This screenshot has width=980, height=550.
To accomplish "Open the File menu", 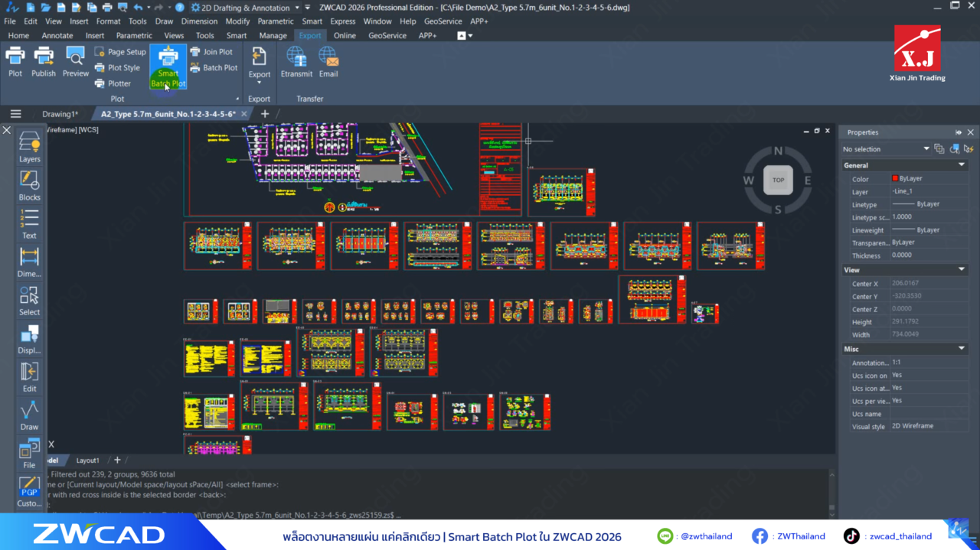I will pyautogui.click(x=9, y=21).
